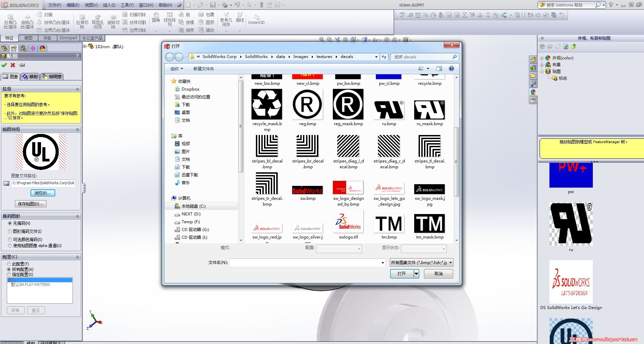
Task: Open the 异型孔向导 hole wizard tool
Action: [98, 22]
